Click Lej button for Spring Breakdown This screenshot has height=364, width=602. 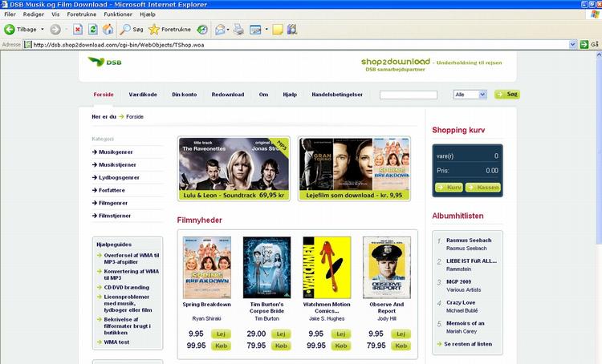click(x=221, y=334)
